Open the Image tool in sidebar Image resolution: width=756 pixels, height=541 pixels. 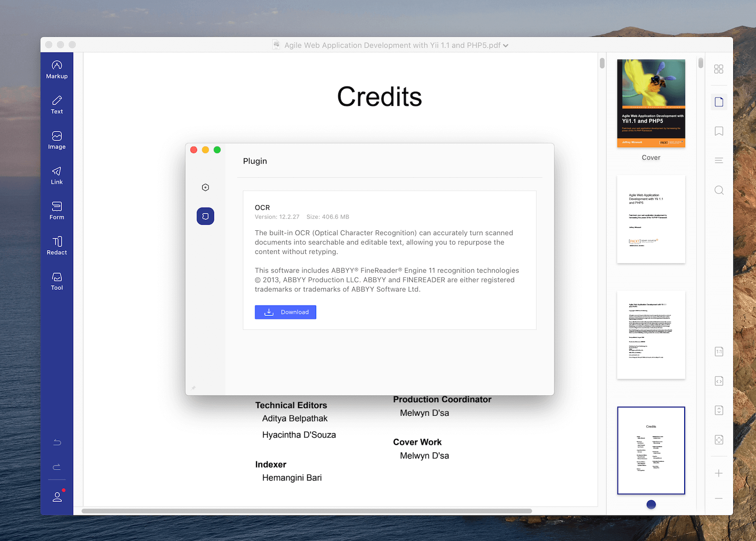(57, 140)
